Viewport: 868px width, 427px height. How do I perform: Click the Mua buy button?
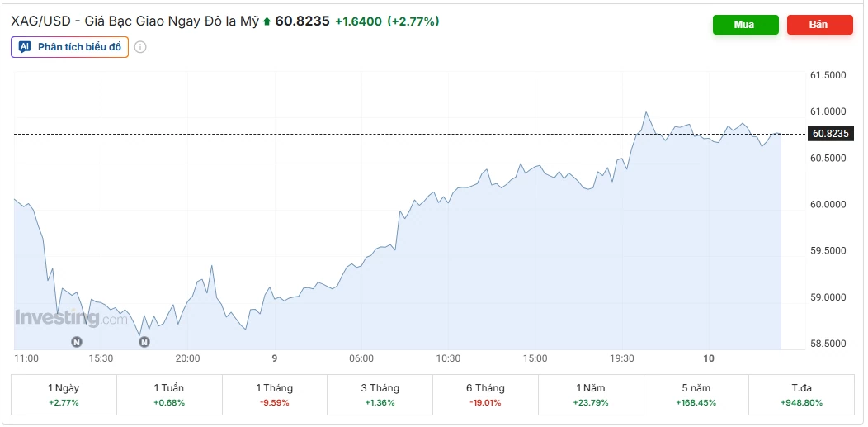coord(746,25)
